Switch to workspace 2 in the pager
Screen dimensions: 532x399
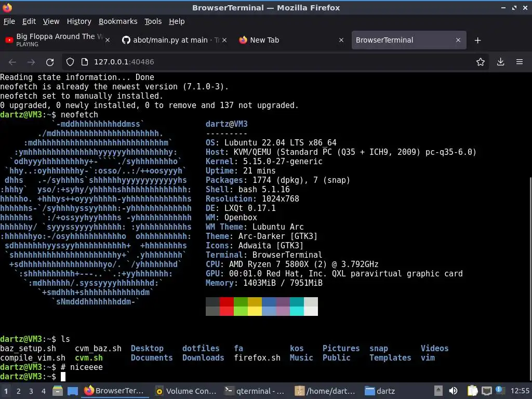18,391
